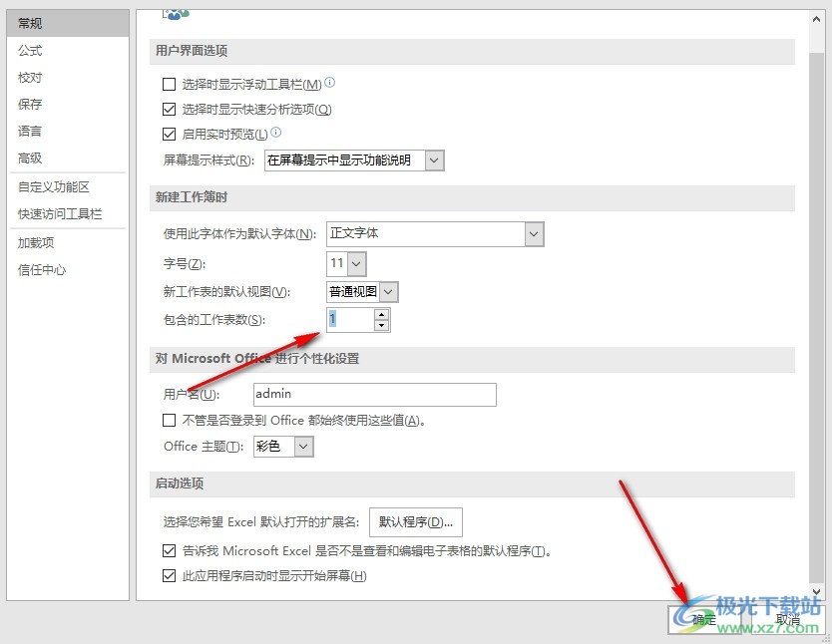Open 屏幕提示样式 dropdown
832x644 pixels.
(x=434, y=161)
